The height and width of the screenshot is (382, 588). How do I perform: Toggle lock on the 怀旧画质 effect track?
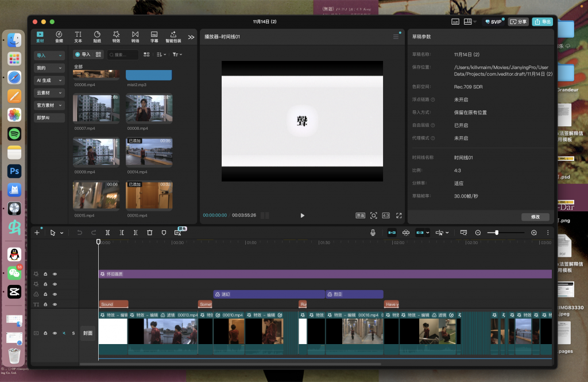[45, 274]
